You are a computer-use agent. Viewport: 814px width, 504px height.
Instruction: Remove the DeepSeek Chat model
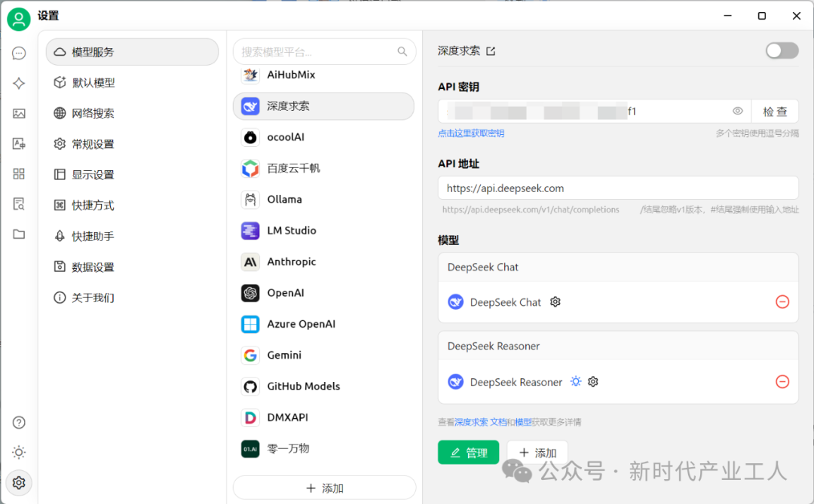pyautogui.click(x=782, y=301)
